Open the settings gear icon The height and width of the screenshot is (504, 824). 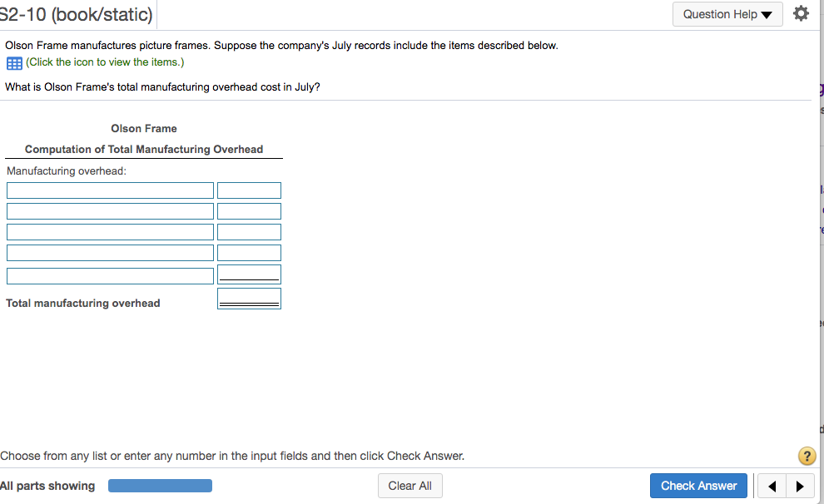point(801,13)
